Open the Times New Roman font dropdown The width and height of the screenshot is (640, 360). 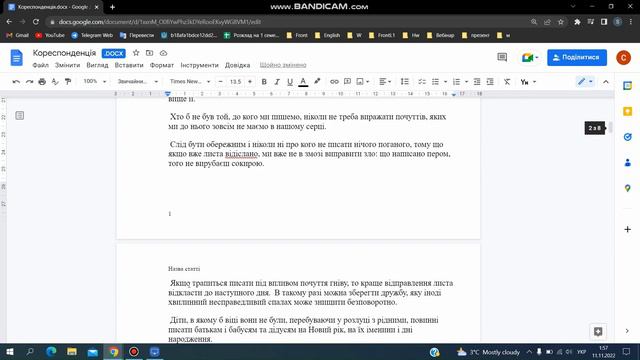pyautogui.click(x=190, y=82)
